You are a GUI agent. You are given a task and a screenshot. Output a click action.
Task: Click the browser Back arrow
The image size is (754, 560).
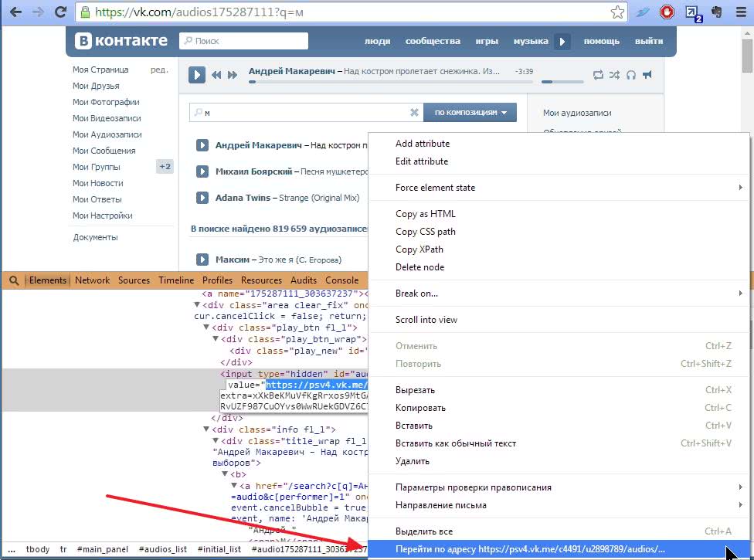tap(15, 12)
